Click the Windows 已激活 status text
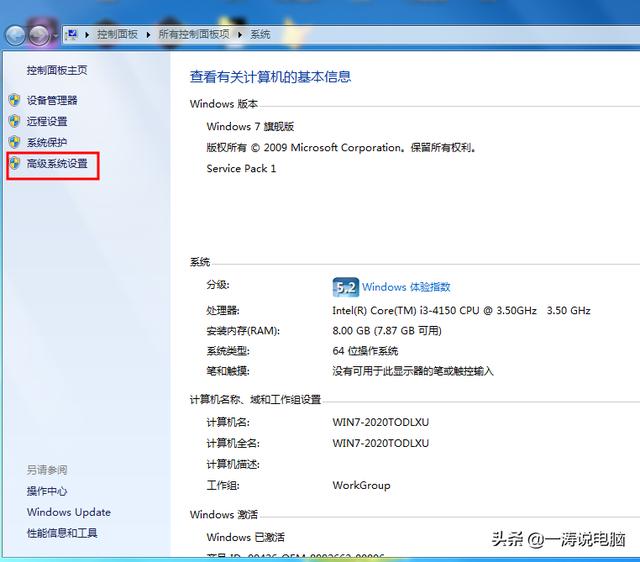Screen dimensions: 640x562 pyautogui.click(x=245, y=537)
